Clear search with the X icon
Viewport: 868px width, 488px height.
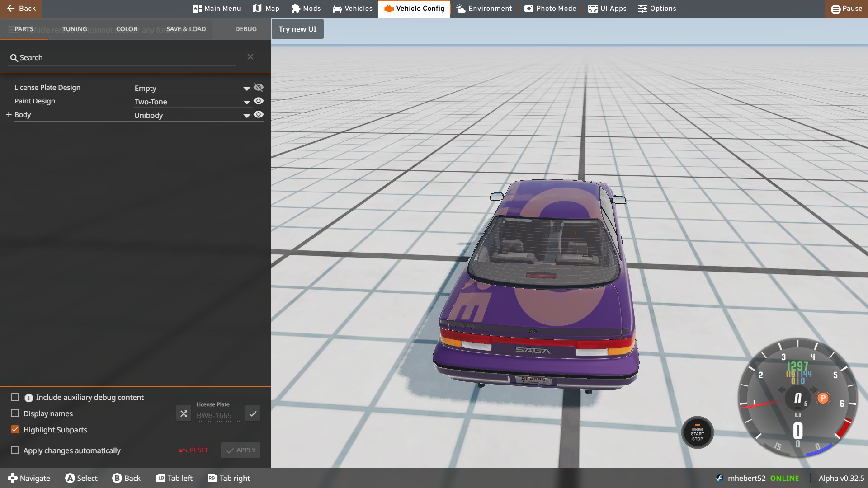tap(250, 57)
